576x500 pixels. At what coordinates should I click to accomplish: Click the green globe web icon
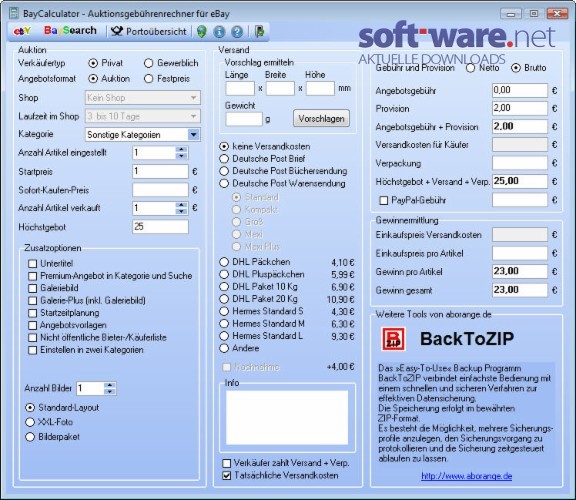[201, 32]
